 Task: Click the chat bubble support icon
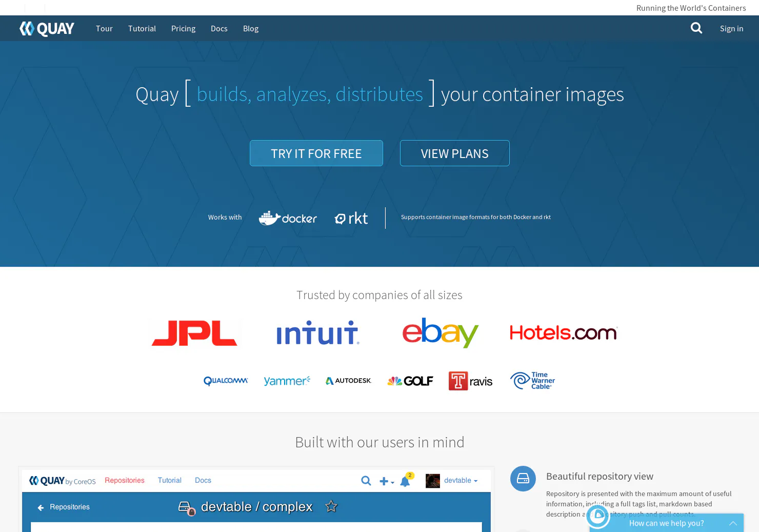[598, 516]
